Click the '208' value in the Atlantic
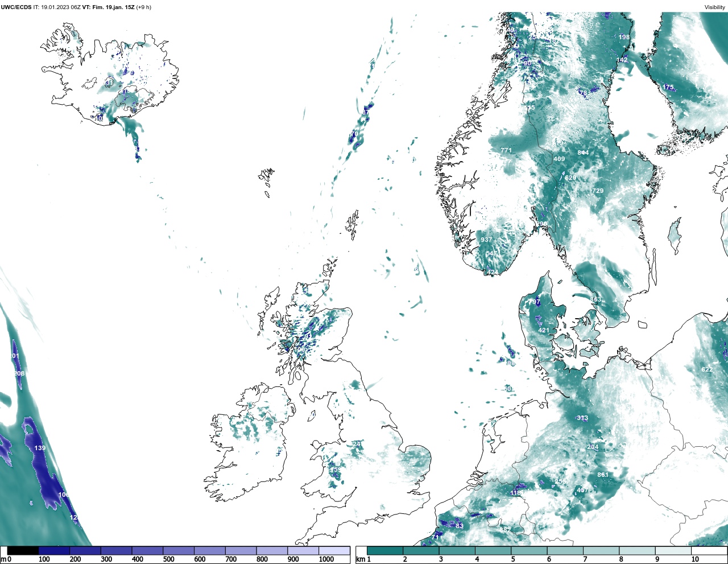Screen dimensions: 728x564 tap(19, 373)
